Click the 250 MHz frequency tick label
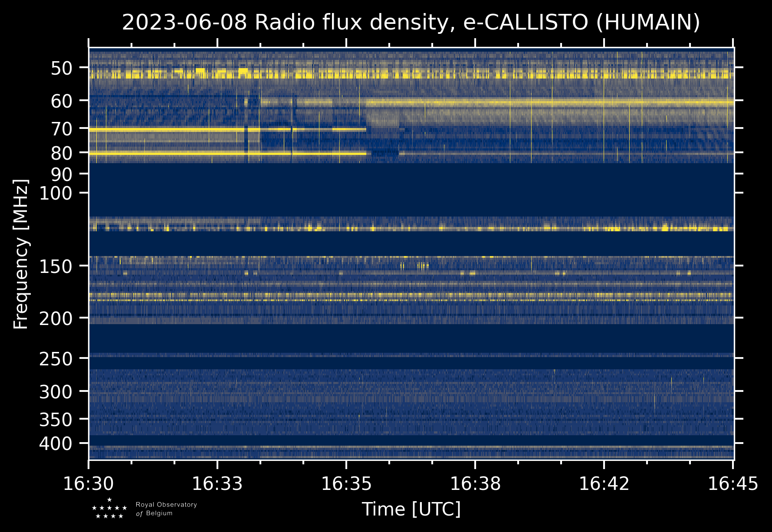 tap(56, 359)
